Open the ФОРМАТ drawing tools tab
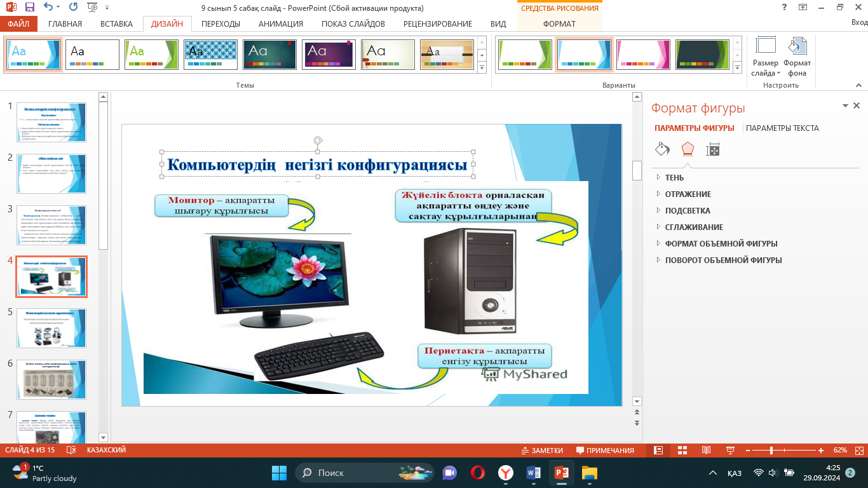The width and height of the screenshot is (868, 488). coord(559,24)
